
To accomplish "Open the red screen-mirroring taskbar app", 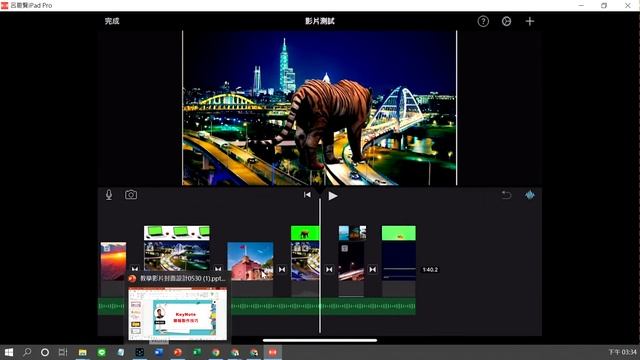I will tap(273, 352).
